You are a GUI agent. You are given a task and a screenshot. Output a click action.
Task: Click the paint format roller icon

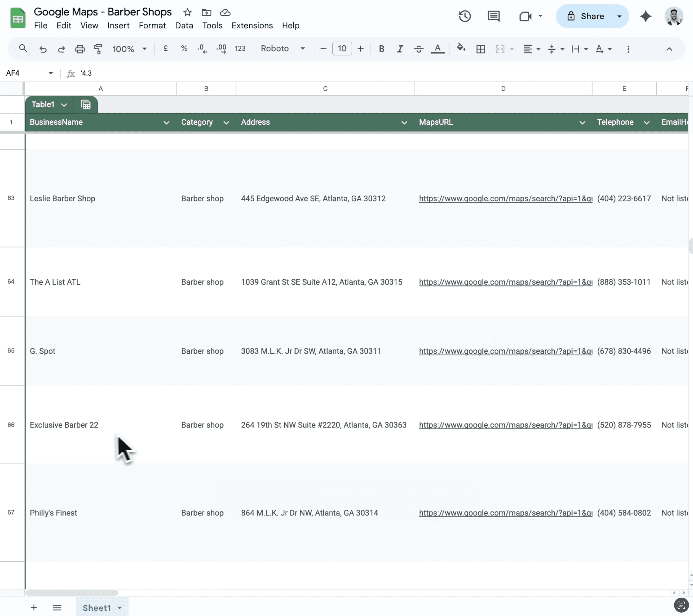[x=98, y=49]
